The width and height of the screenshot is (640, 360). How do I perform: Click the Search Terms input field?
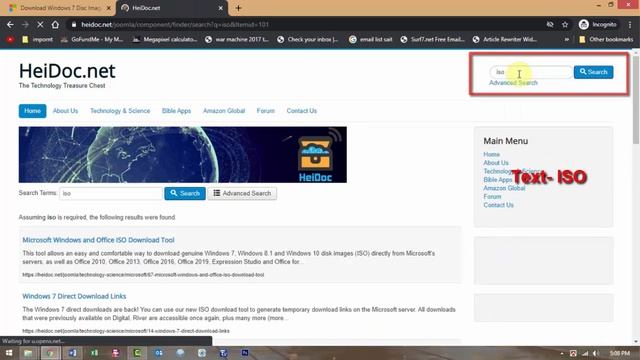(x=111, y=193)
